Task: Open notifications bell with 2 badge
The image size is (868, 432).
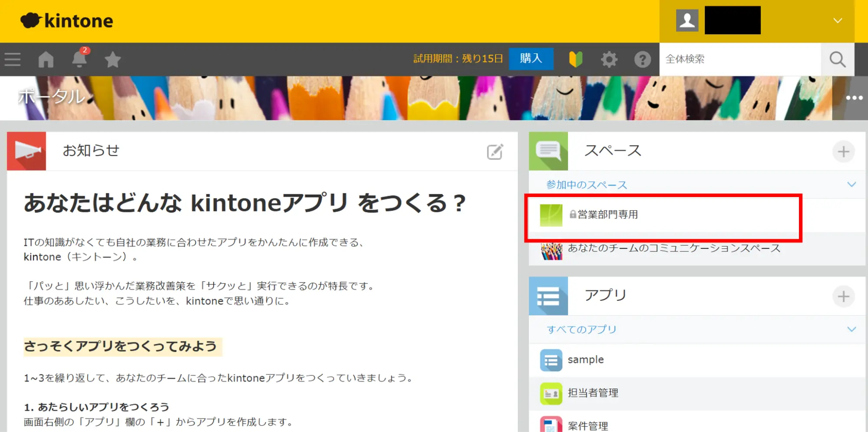Action: [79, 59]
